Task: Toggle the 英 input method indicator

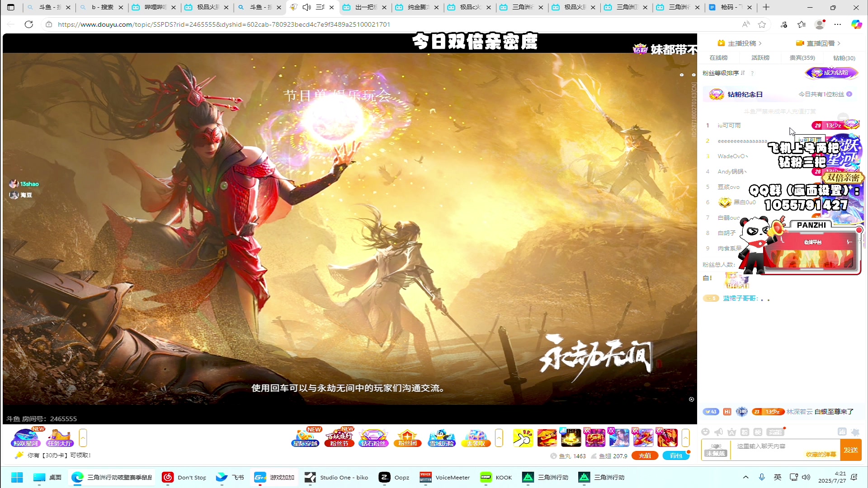Action: point(778,477)
